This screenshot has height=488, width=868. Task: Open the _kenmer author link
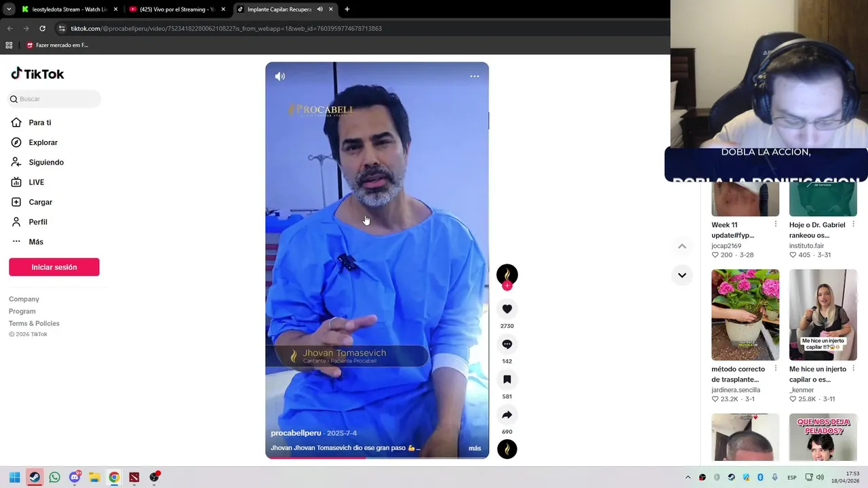(x=802, y=390)
